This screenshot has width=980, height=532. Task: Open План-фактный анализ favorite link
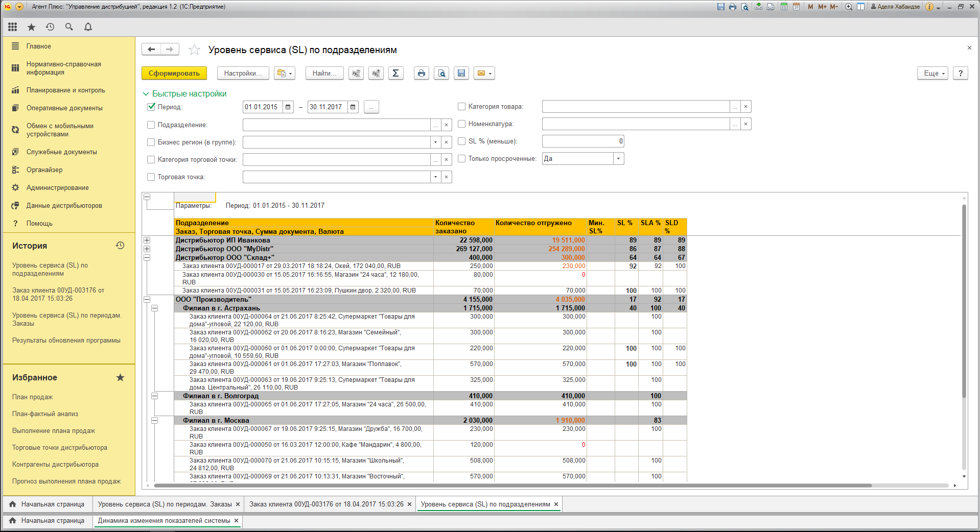[x=45, y=414]
